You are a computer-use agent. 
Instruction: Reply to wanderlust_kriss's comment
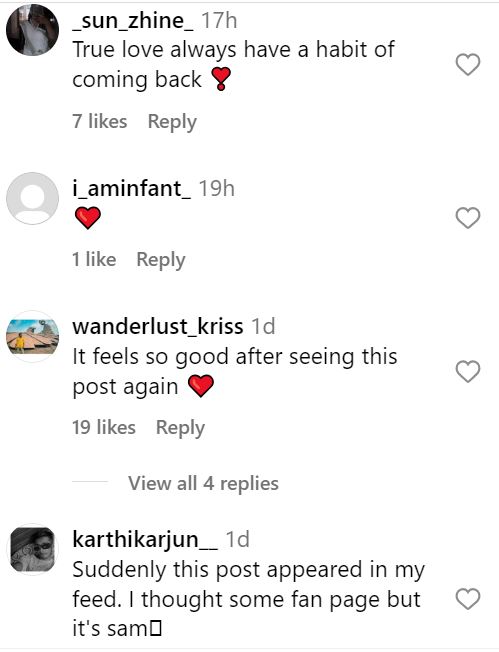pyautogui.click(x=180, y=428)
